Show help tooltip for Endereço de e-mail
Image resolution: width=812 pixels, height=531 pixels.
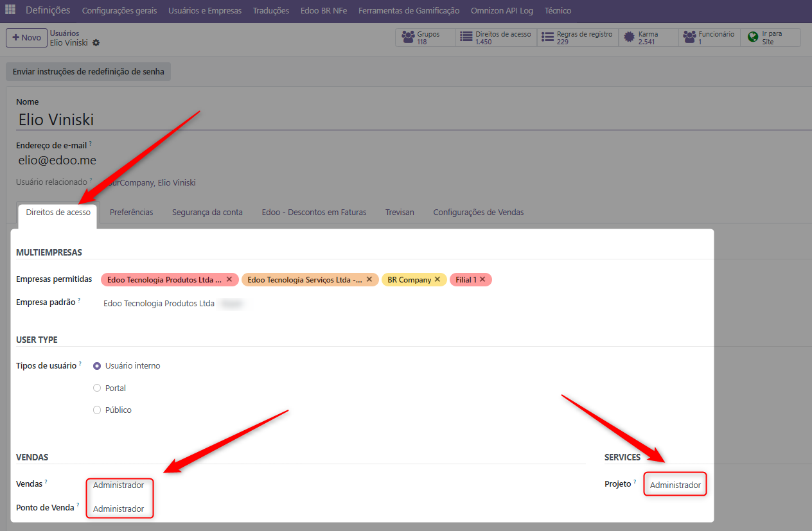pyautogui.click(x=91, y=144)
